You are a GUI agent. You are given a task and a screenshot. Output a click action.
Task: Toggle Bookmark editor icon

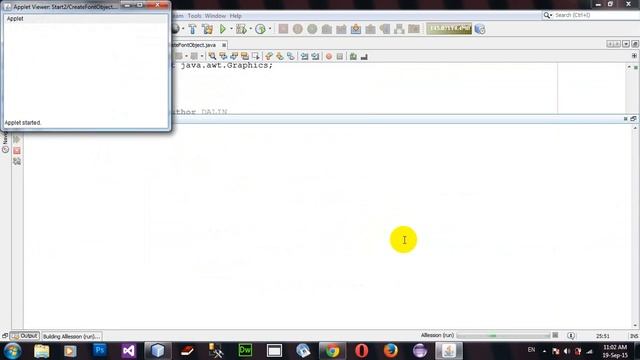[x=291, y=56]
